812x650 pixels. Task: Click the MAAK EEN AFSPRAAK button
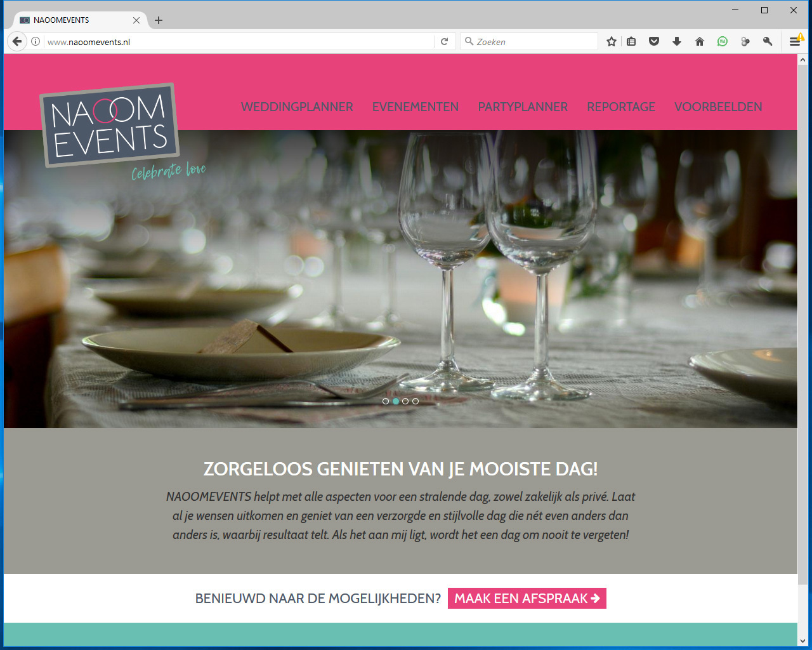[527, 598]
